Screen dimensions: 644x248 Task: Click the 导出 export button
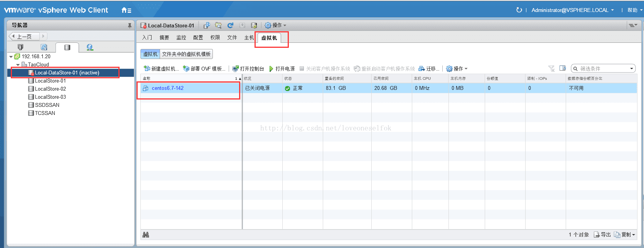tap(602, 235)
